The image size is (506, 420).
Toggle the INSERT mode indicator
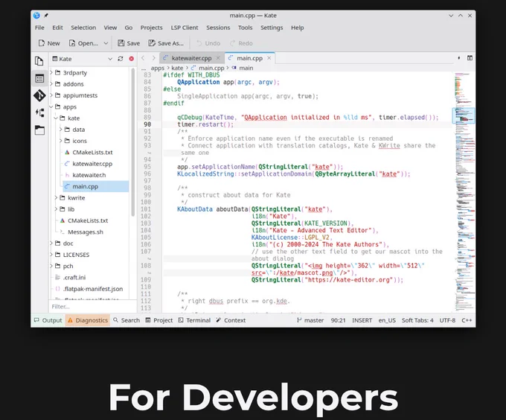362,320
